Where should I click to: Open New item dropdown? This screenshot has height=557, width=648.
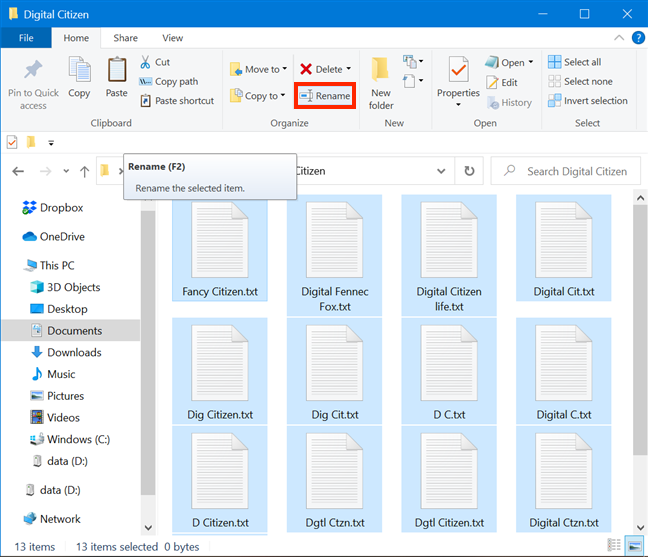tap(413, 62)
